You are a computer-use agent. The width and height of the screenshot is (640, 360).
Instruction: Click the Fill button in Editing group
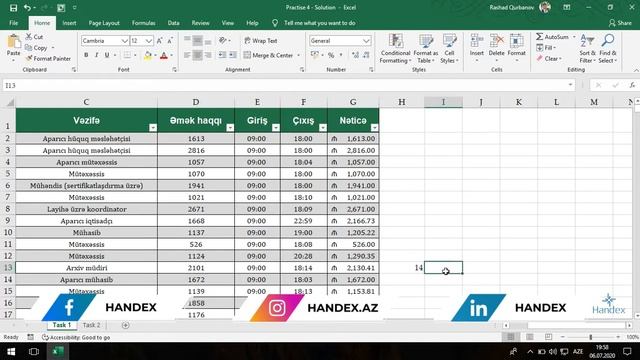[x=547, y=48]
